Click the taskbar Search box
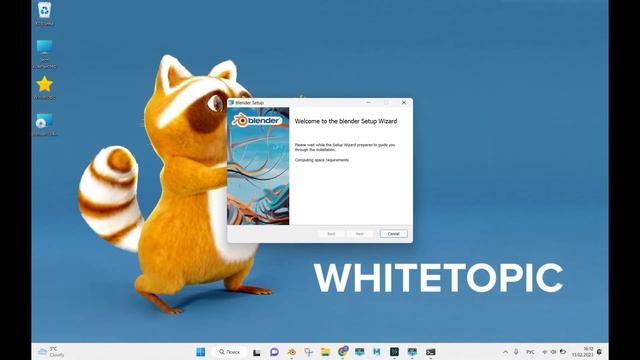 [229, 352]
